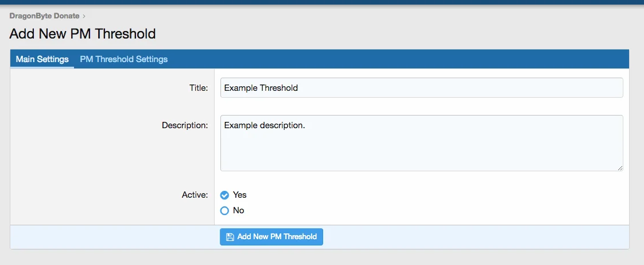Click the dark blue header bar at top

pyautogui.click(x=322, y=2)
